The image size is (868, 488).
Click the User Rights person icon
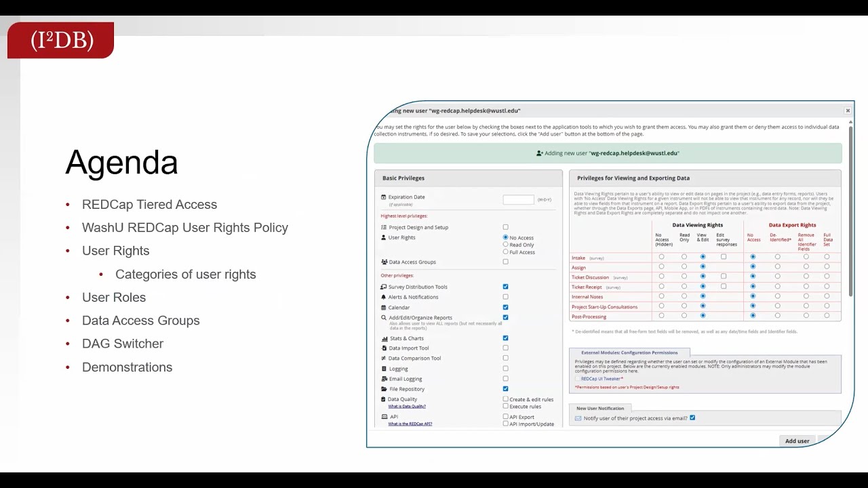click(384, 237)
